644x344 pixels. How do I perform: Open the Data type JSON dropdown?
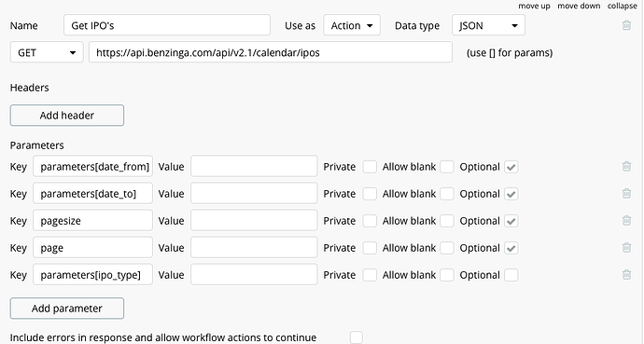488,25
